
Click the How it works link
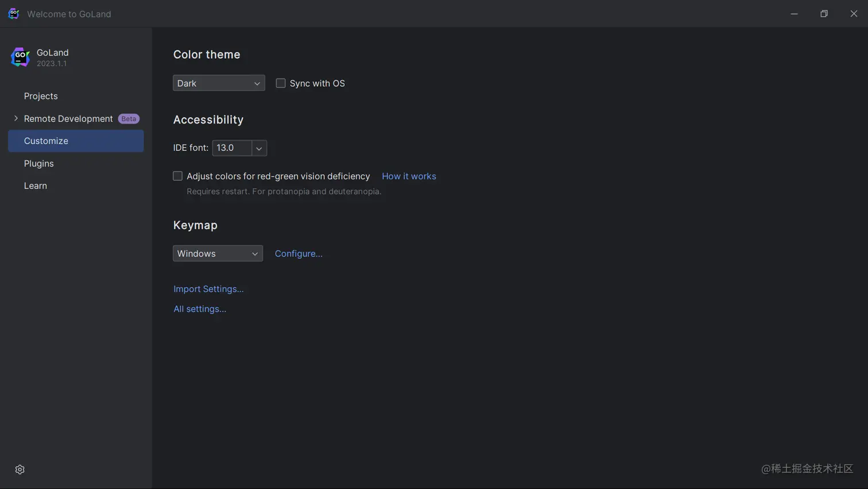[409, 176]
